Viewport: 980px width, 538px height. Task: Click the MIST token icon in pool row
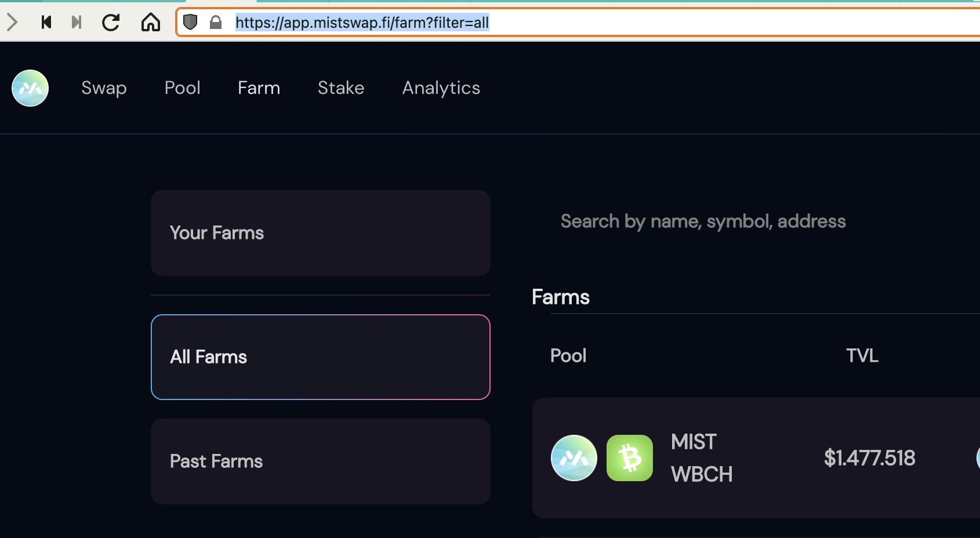[x=574, y=458]
